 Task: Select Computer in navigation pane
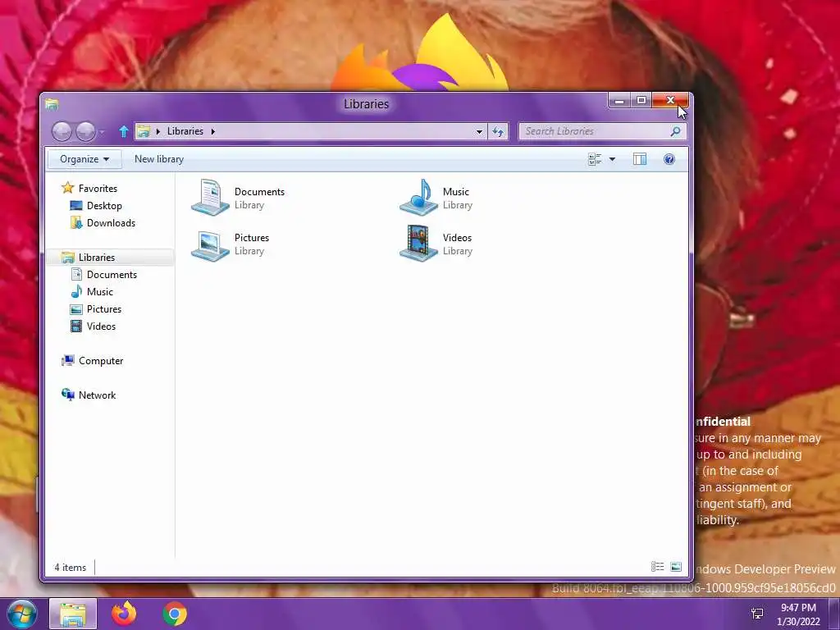point(101,361)
